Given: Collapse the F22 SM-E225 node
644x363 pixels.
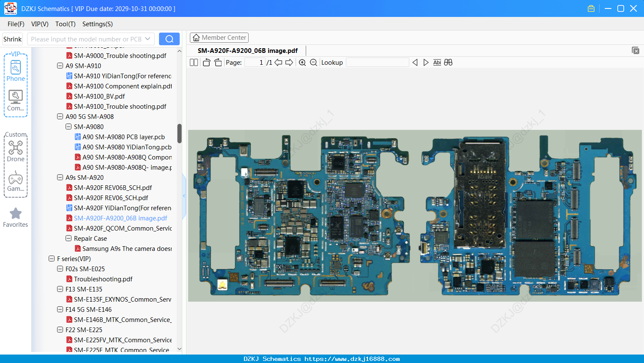Looking at the screenshot, I should pyautogui.click(x=60, y=330).
